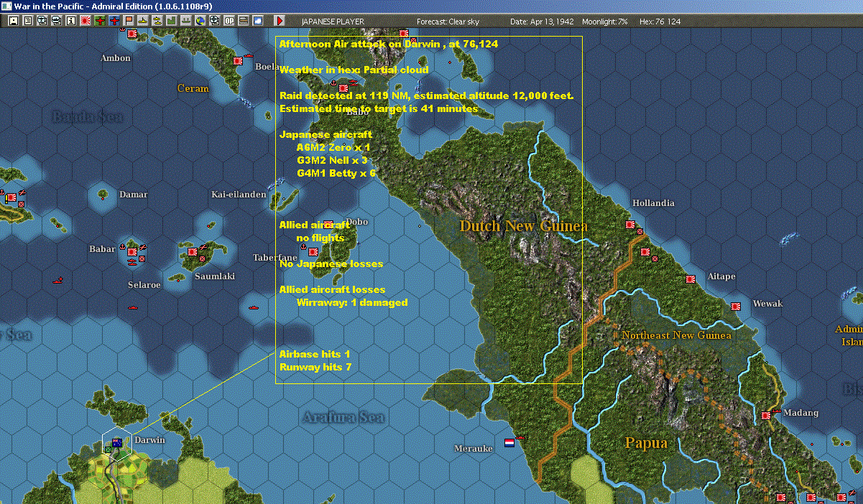Click the keyboard hotkeys toolbar icon

point(243,21)
